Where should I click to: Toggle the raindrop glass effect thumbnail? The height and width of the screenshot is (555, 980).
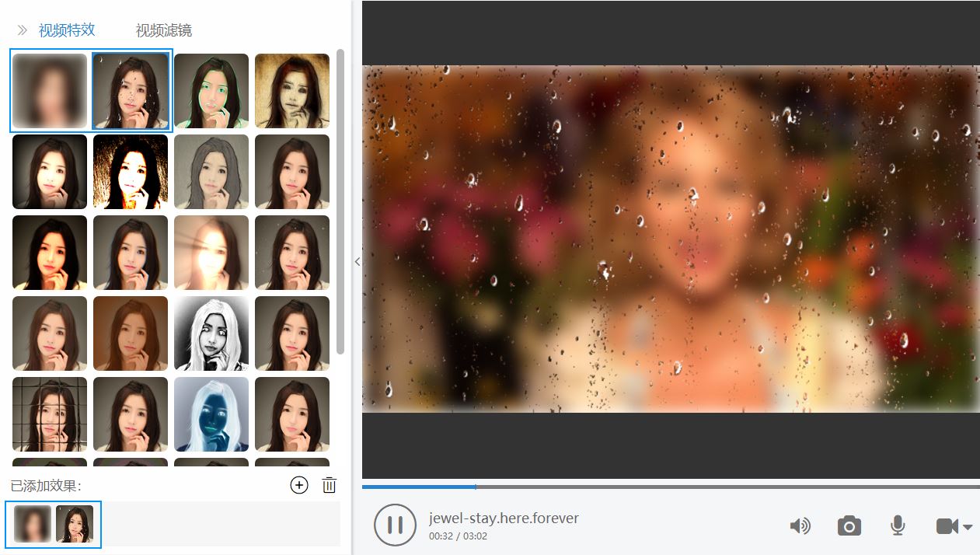point(131,91)
